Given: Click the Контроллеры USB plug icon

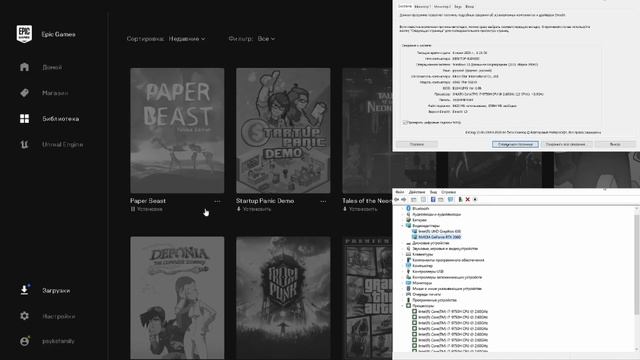Looking at the screenshot, I should coord(408,271).
